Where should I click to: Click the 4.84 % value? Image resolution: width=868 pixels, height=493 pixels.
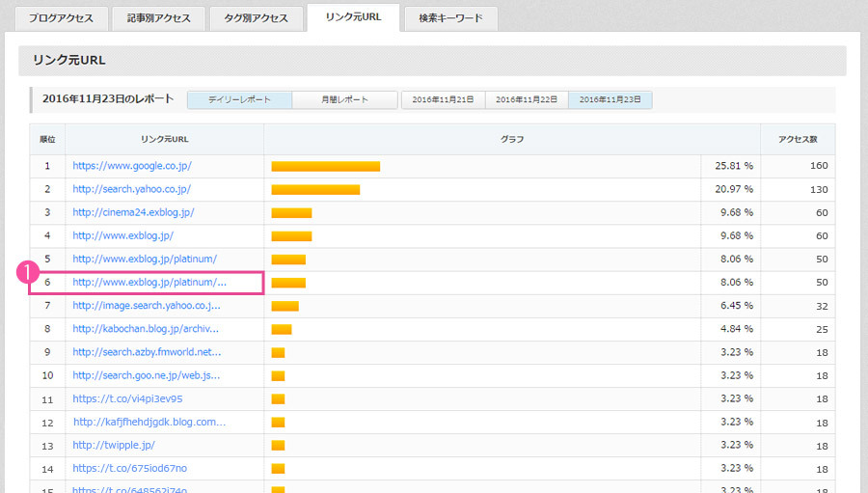tap(737, 328)
